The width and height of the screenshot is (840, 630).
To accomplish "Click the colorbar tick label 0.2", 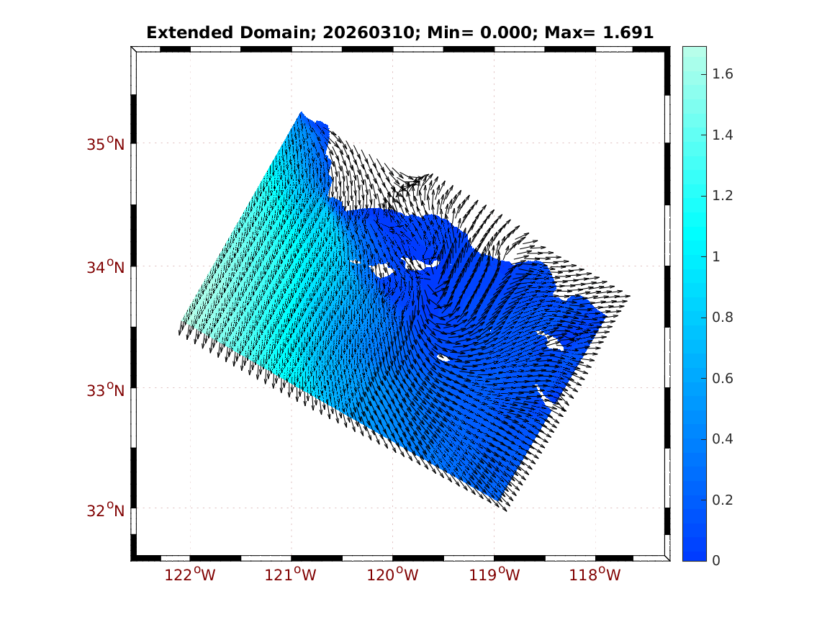I will click(x=725, y=500).
